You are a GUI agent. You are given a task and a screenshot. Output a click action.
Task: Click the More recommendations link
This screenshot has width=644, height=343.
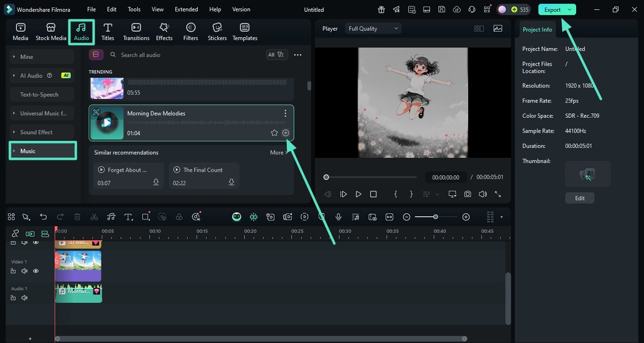[x=278, y=152]
